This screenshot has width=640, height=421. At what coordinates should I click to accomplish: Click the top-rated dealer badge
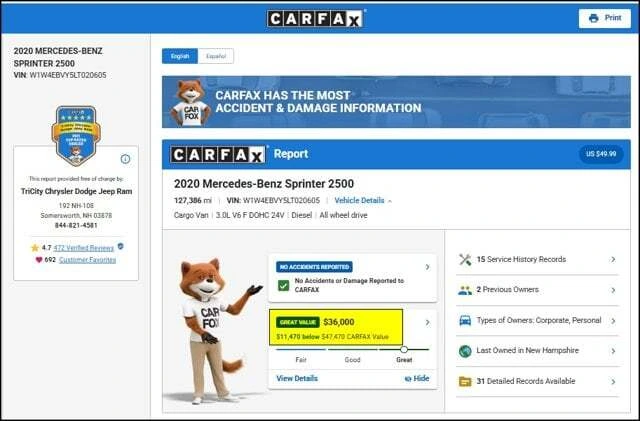point(76,136)
